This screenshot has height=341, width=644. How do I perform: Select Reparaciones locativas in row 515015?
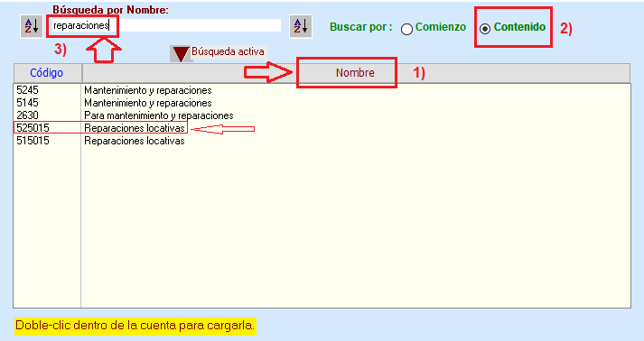coord(135,141)
